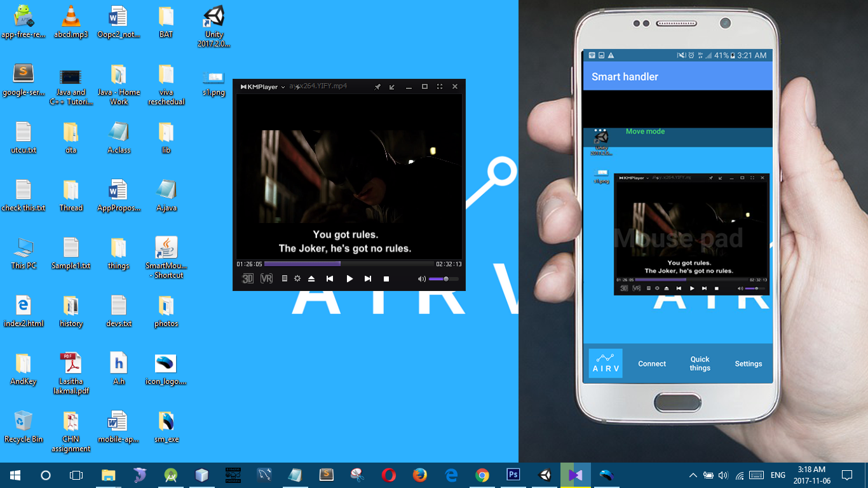Tap the green Move mode label on phone
The height and width of the screenshot is (488, 868).
click(645, 132)
